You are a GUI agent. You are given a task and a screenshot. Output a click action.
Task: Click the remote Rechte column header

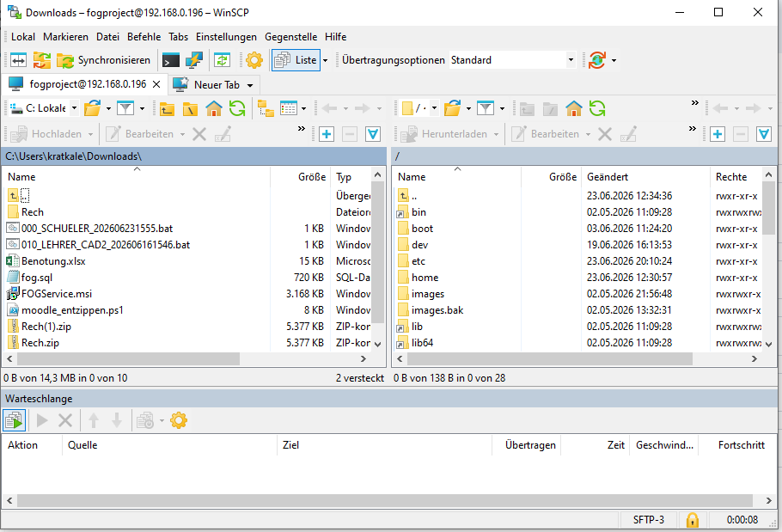pos(736,176)
